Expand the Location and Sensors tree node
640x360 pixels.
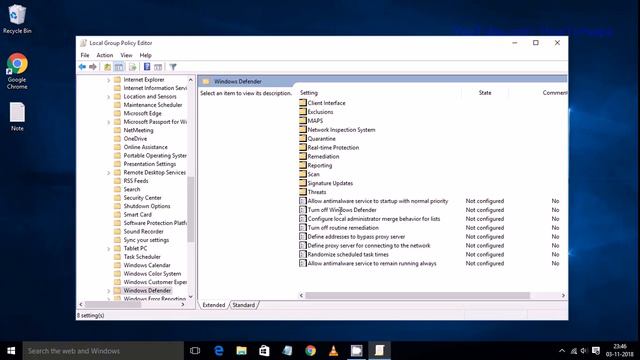109,97
